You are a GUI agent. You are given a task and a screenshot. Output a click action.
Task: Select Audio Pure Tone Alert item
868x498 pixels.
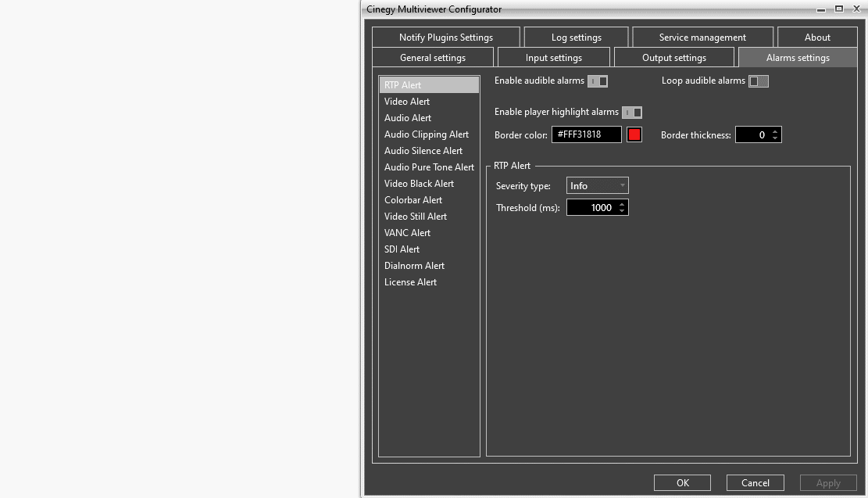coord(429,167)
